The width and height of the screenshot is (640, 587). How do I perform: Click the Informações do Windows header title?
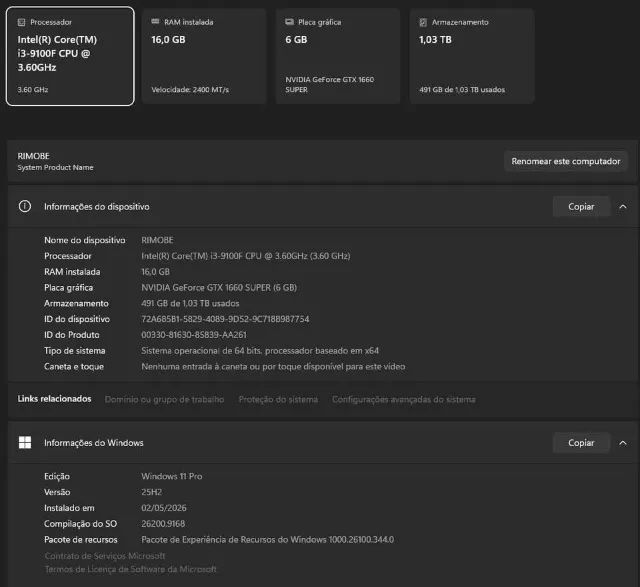(94, 442)
